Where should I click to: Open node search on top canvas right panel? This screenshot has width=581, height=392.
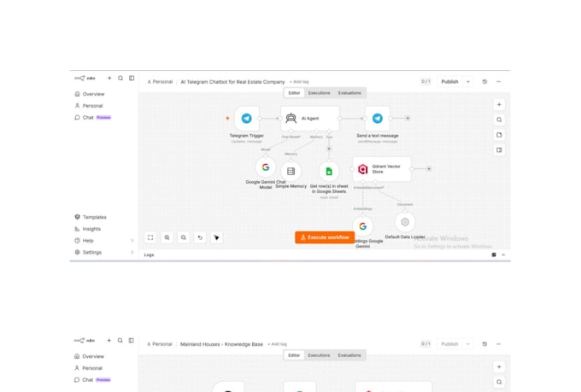coord(499,120)
